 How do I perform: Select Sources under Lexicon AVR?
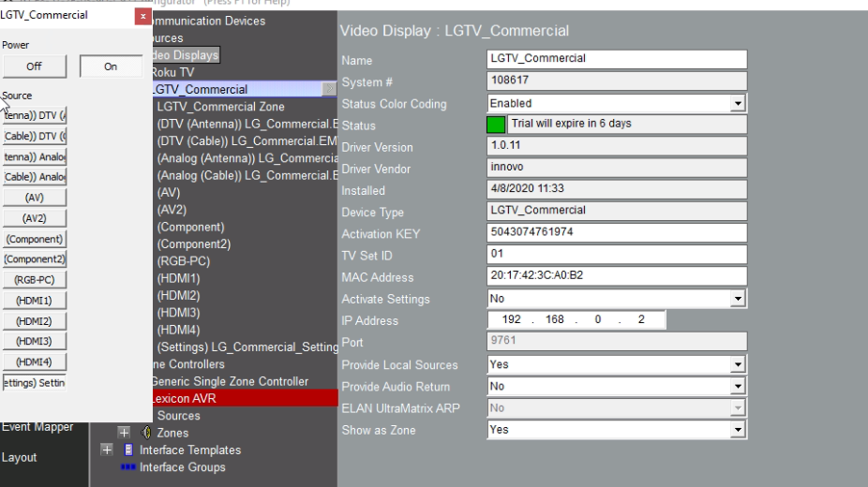click(x=178, y=416)
